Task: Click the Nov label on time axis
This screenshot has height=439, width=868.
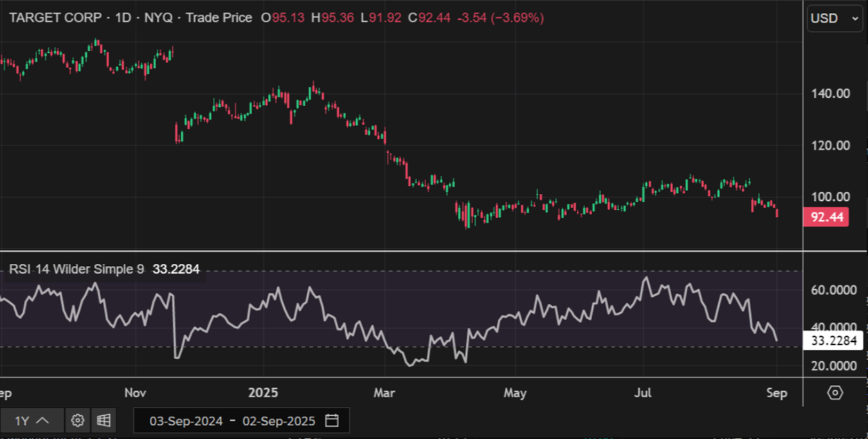Action: [x=135, y=393]
